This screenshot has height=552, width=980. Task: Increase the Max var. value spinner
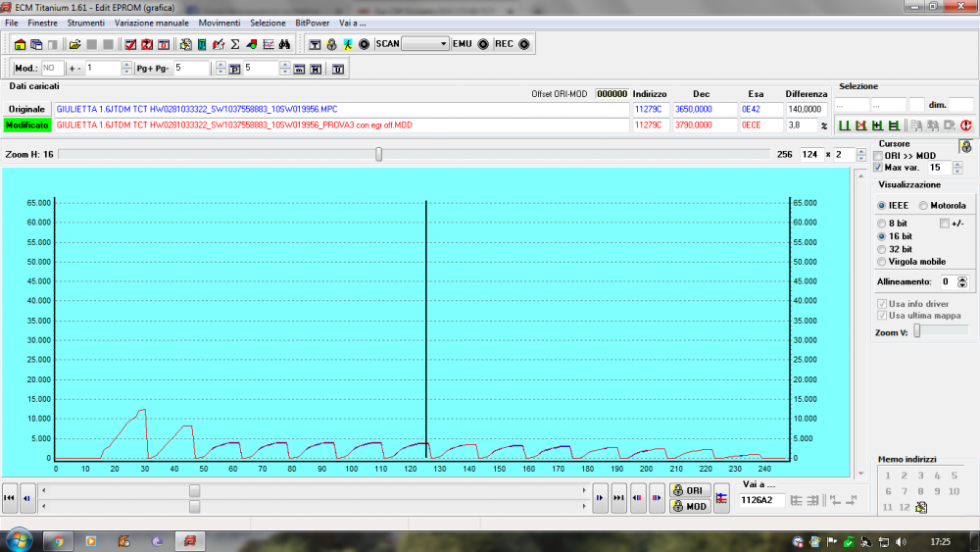click(956, 165)
